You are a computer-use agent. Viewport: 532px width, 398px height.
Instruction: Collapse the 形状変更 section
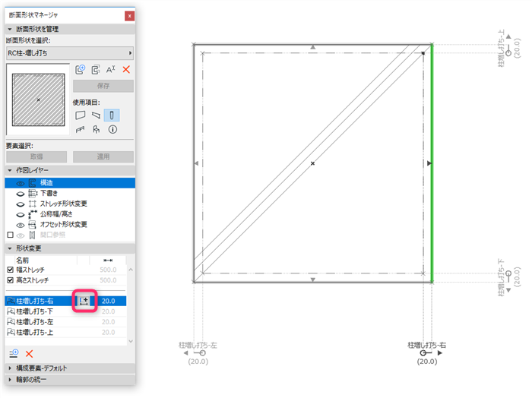click(9, 248)
